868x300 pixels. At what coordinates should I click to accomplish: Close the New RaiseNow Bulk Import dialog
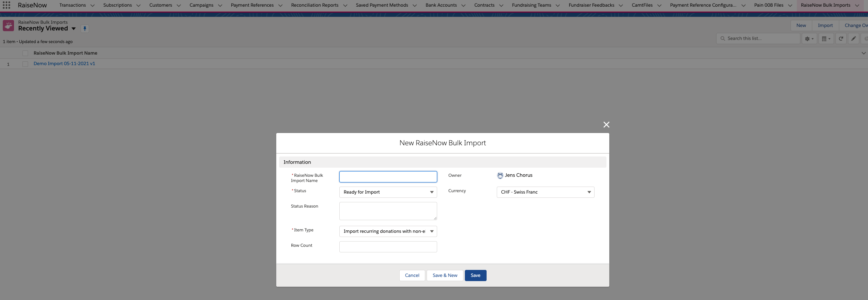(606, 125)
